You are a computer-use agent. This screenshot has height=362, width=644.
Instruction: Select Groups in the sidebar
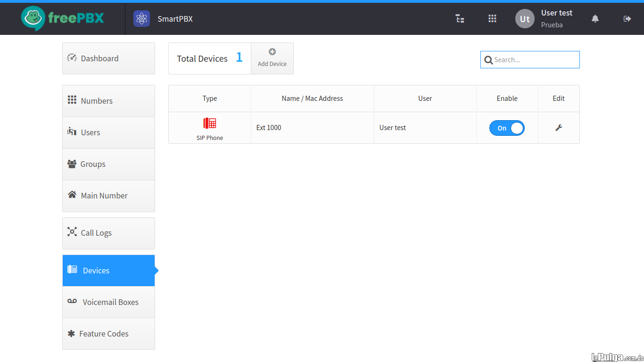click(x=108, y=164)
